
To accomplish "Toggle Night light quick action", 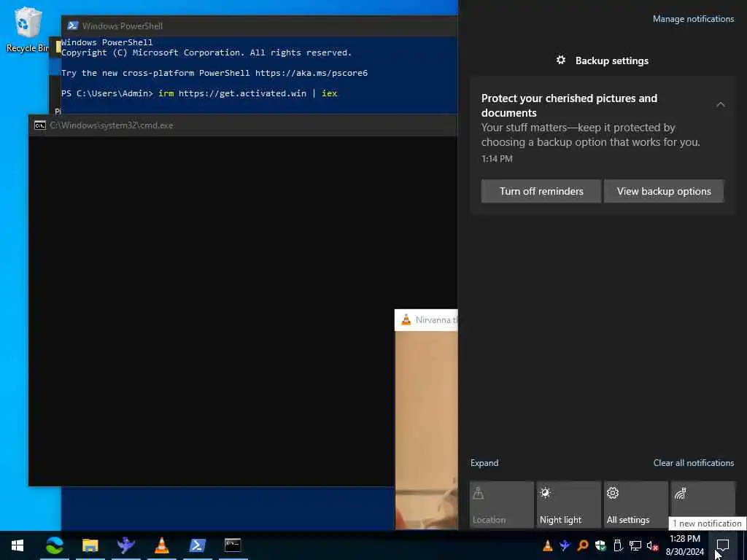I will 569,505.
